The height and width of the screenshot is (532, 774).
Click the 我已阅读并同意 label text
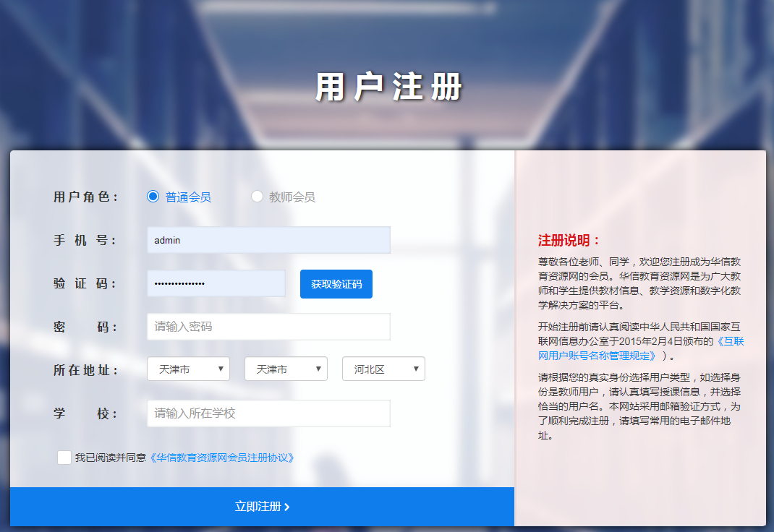point(111,458)
